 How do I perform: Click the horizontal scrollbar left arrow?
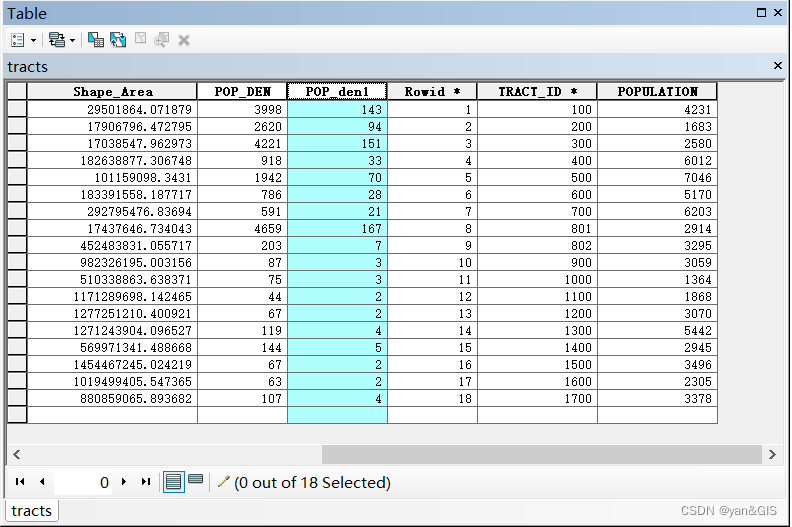pos(17,454)
